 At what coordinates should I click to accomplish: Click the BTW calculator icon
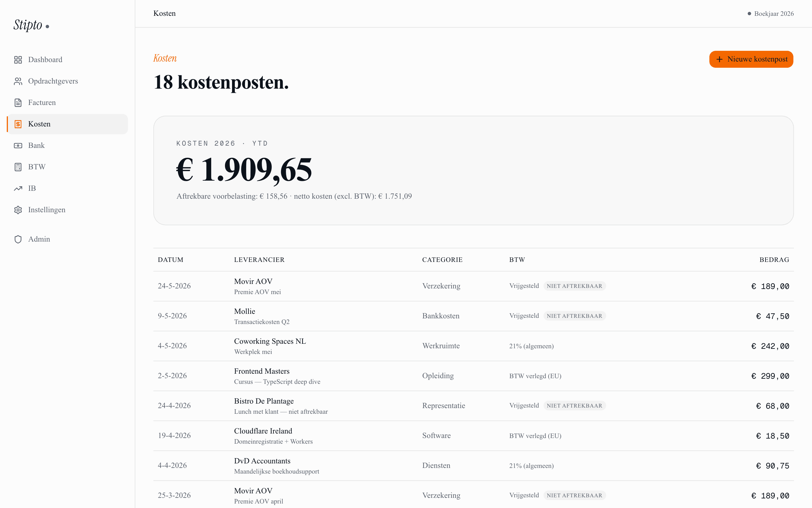(x=18, y=167)
